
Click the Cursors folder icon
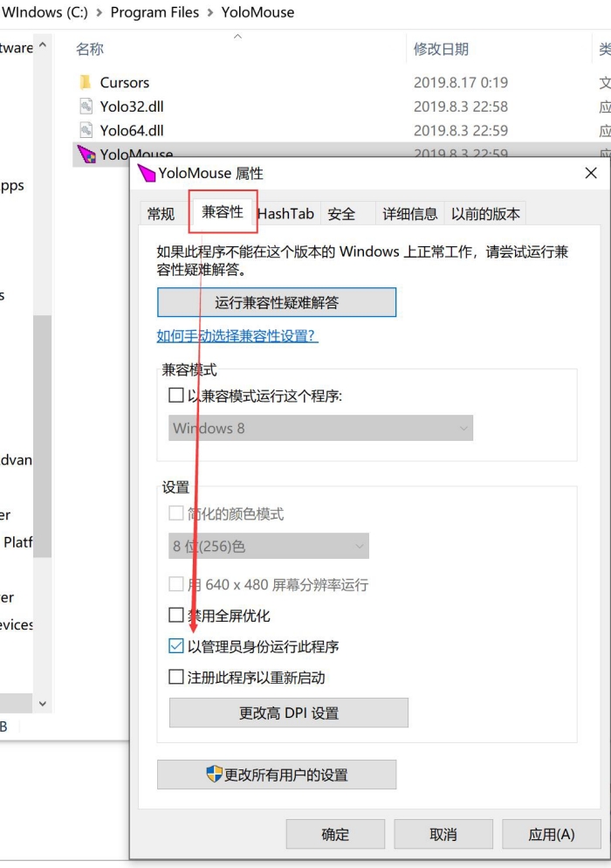tap(86, 82)
